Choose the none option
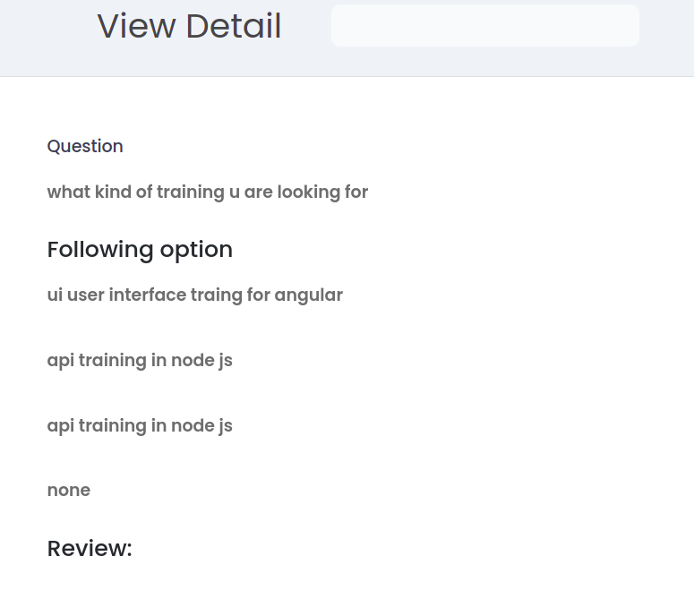This screenshot has width=694, height=616. (x=69, y=490)
